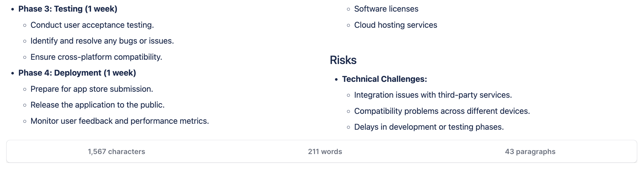Click the "Phase 4: Deployment (1 week)" heading

[x=77, y=73]
